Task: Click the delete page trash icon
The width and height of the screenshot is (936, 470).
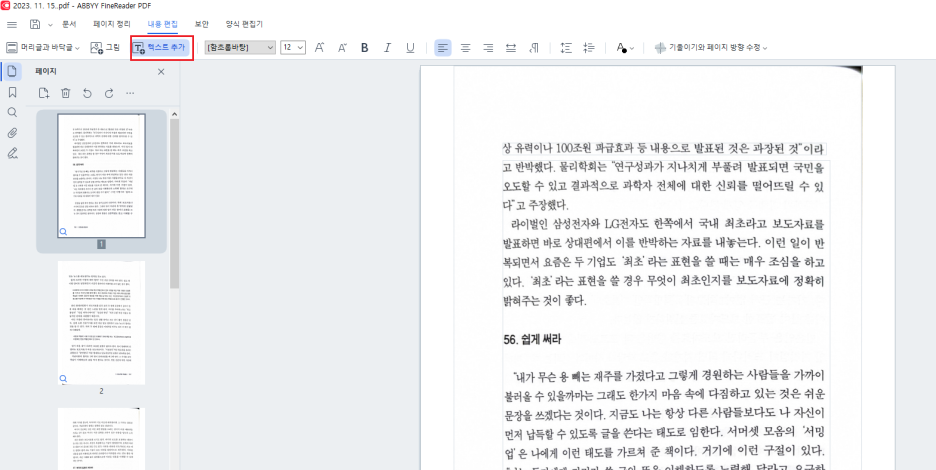Action: point(66,93)
